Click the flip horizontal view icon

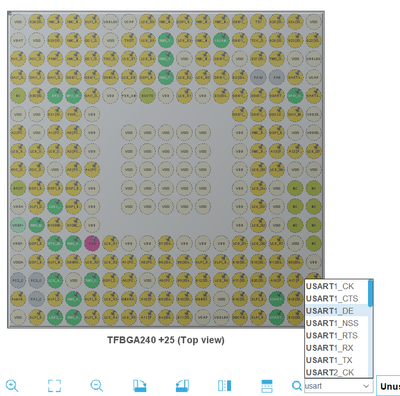click(224, 386)
